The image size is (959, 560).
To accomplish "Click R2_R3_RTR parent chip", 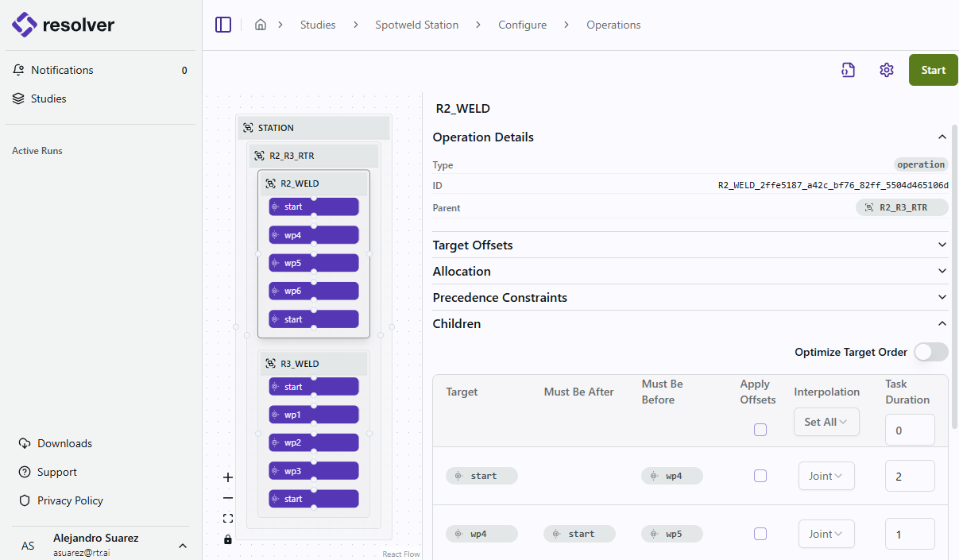I will [902, 207].
